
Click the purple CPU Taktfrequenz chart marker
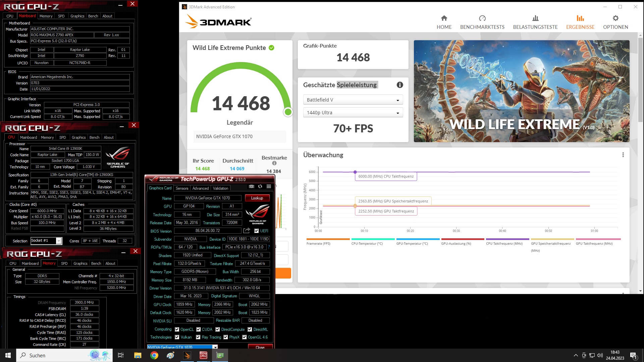355,172
